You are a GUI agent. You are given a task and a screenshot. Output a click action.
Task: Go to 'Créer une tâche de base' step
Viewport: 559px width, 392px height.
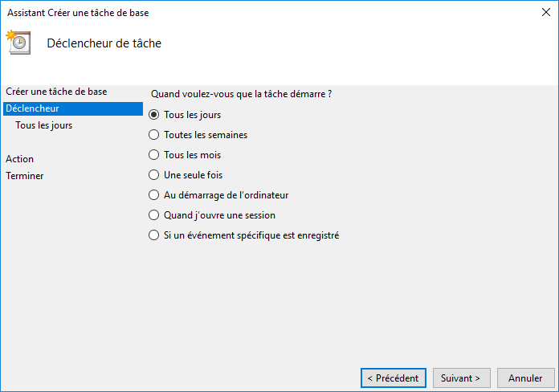point(55,92)
